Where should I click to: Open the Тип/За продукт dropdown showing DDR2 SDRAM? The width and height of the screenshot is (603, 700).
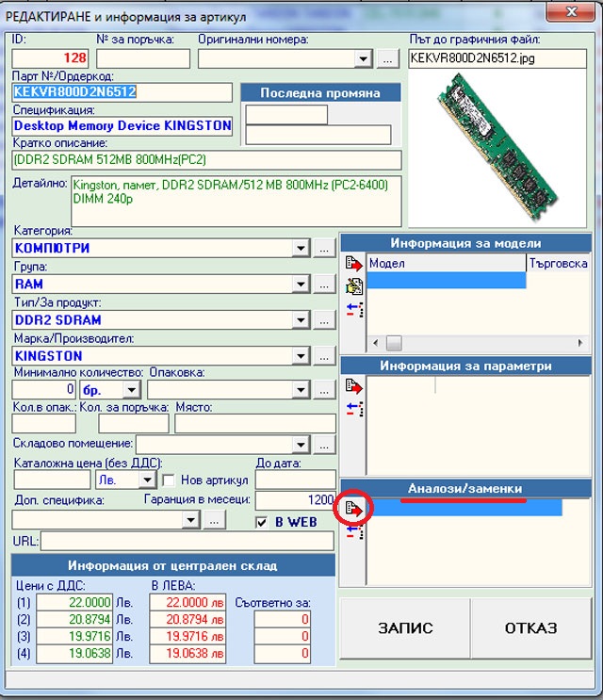coord(301,320)
